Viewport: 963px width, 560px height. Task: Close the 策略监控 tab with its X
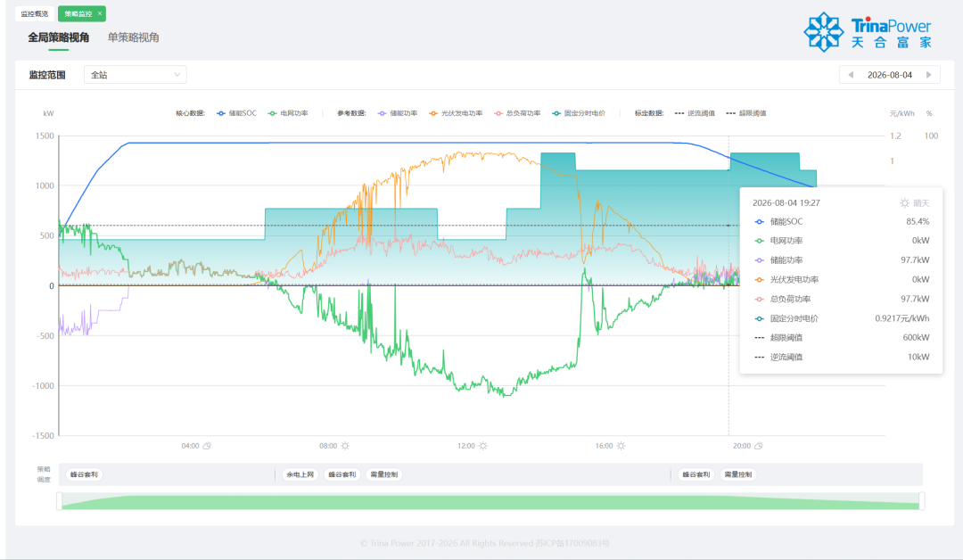point(100,13)
